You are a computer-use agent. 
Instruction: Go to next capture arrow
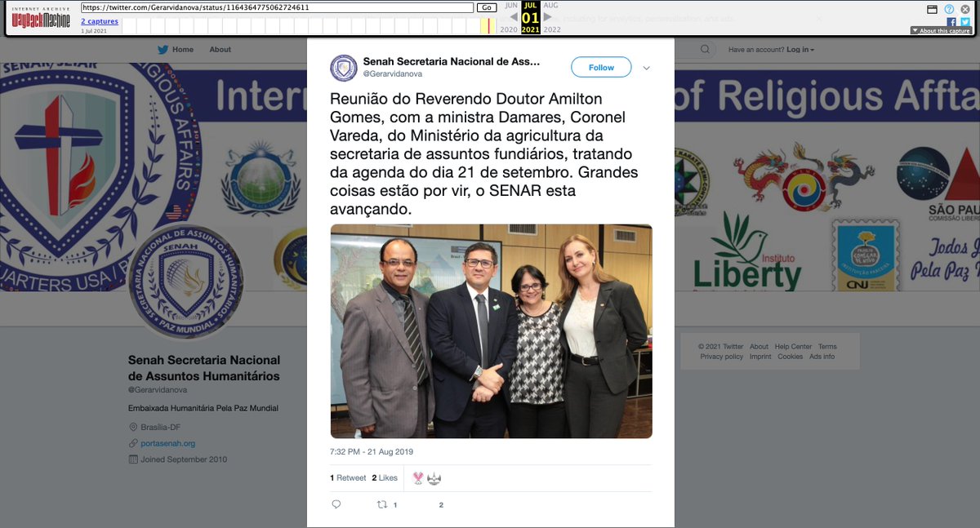click(x=548, y=17)
